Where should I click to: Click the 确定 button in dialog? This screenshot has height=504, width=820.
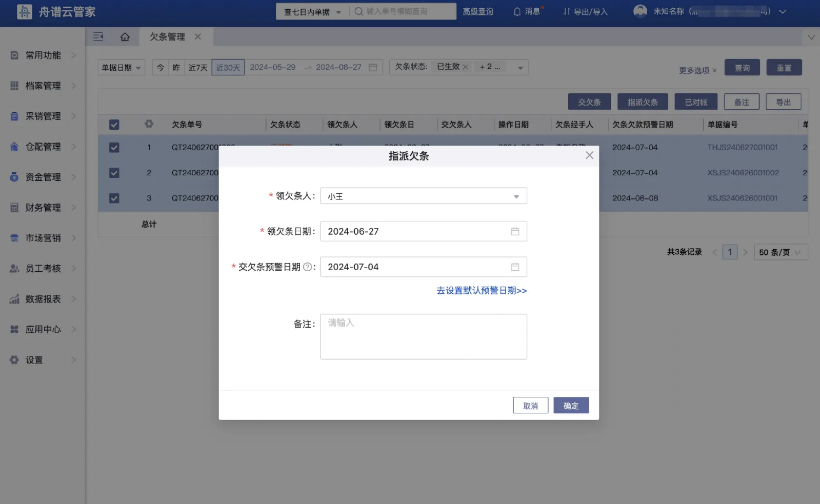coord(571,406)
